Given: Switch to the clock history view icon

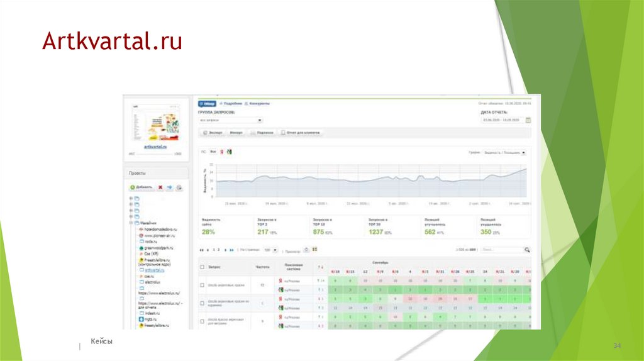Looking at the screenshot, I should (x=306, y=250).
